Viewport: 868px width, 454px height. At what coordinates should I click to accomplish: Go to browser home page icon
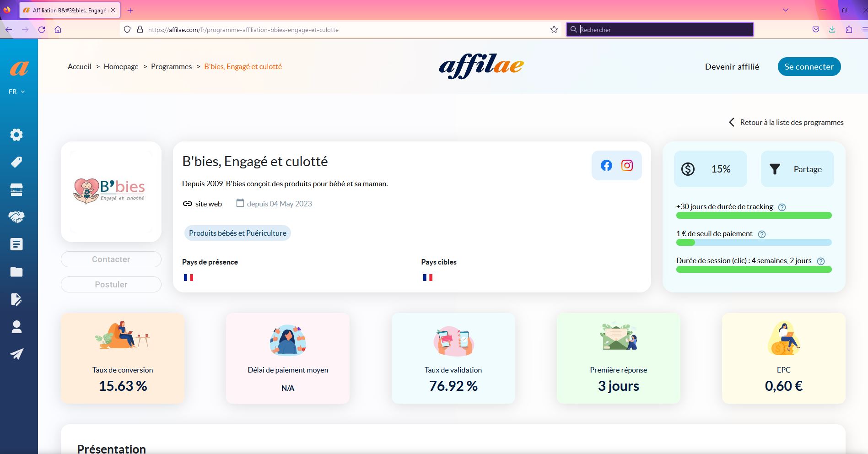[58, 30]
